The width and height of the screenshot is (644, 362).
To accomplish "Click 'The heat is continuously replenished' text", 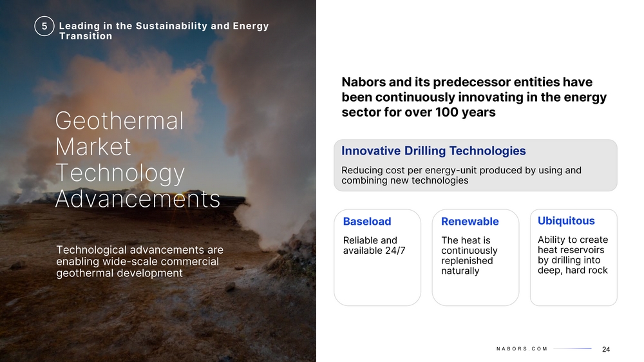I will [469, 256].
